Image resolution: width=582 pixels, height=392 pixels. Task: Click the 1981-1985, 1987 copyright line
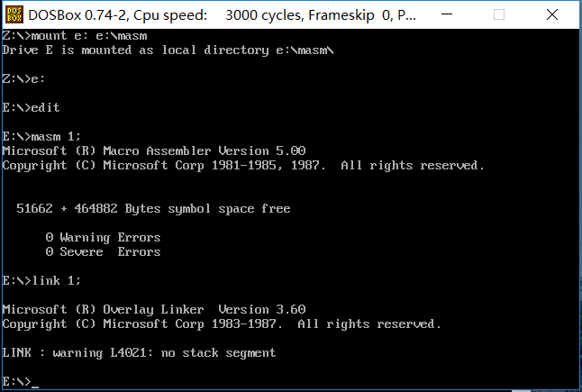click(243, 166)
